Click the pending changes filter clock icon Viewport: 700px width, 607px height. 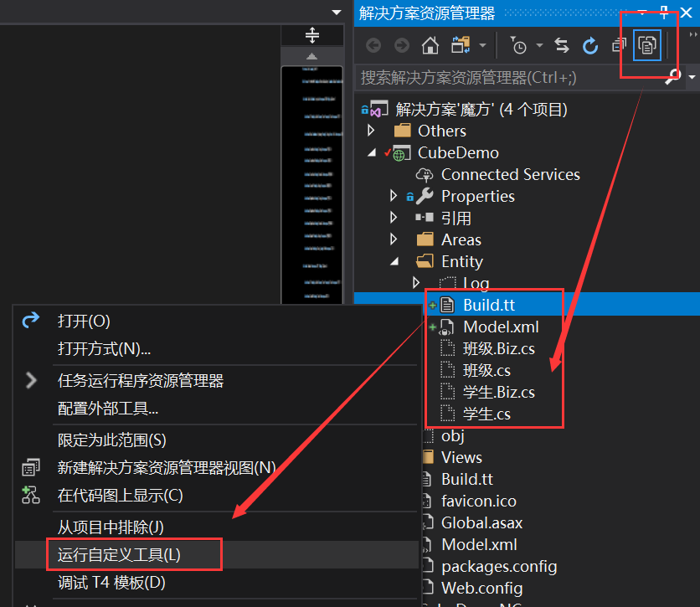pos(518,46)
